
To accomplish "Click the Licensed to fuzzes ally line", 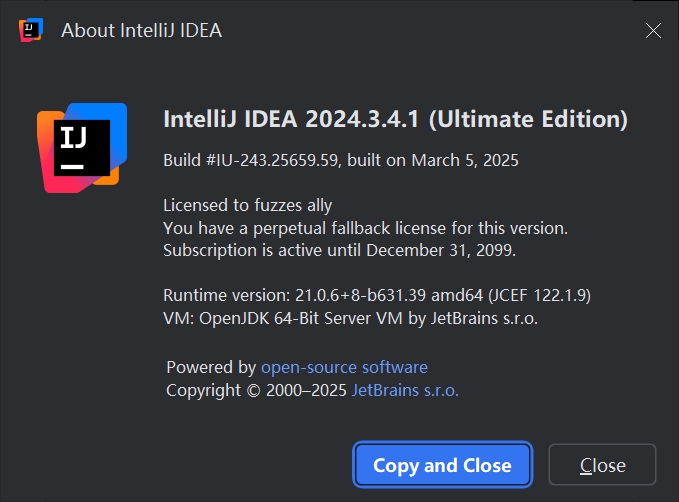I will pyautogui.click(x=247, y=206).
